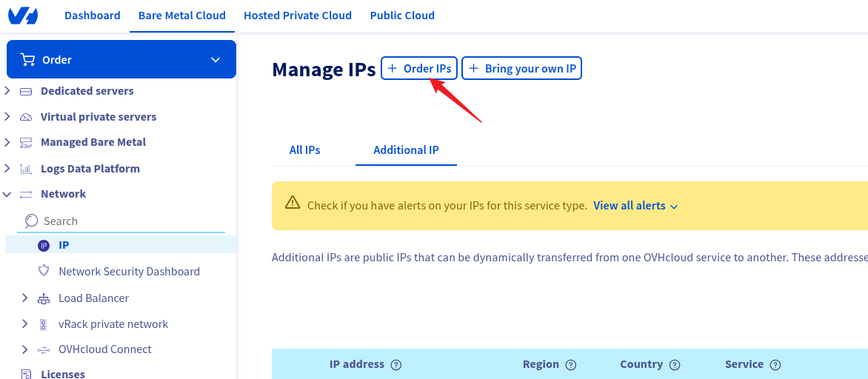Click Bring your own IP button
The height and width of the screenshot is (379, 868).
click(x=522, y=69)
